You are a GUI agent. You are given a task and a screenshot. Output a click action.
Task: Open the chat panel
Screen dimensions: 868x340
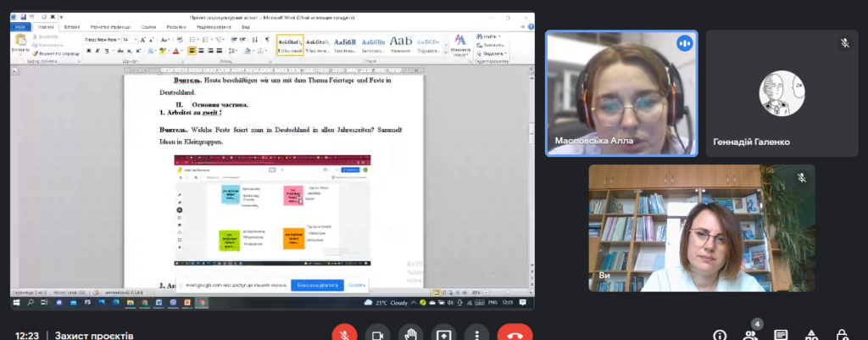[781, 336]
